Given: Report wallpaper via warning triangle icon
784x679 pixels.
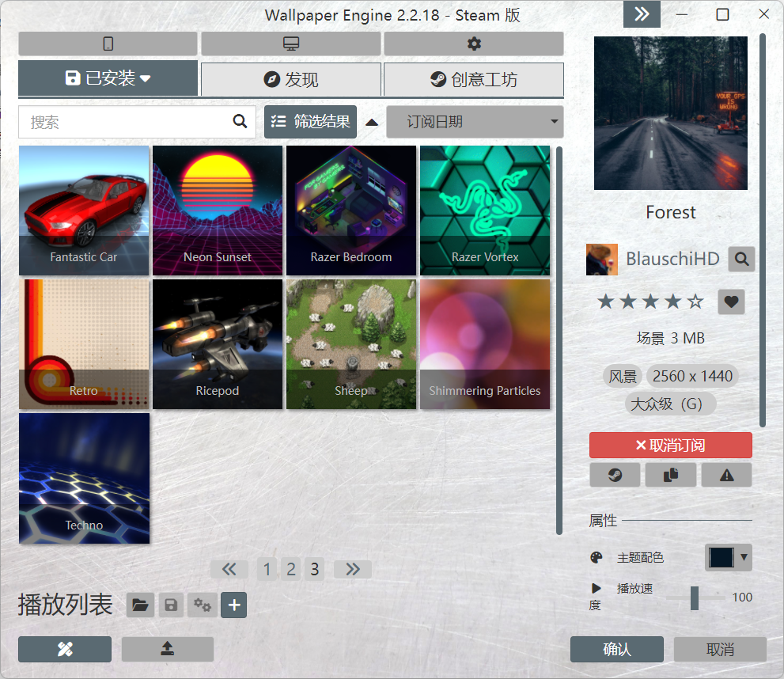Looking at the screenshot, I should (x=725, y=475).
